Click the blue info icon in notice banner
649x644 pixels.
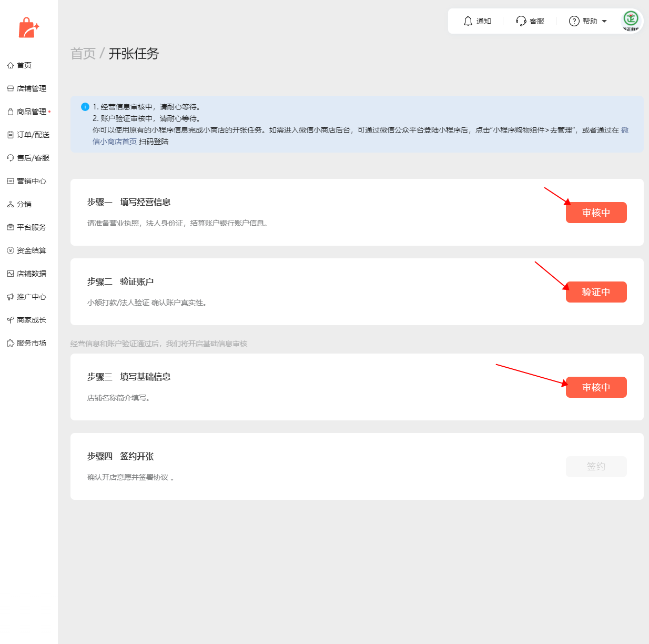pos(85,107)
